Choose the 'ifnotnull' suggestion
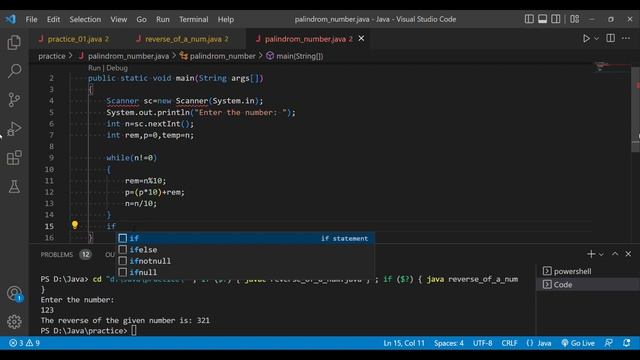This screenshot has width=640, height=360. [x=245, y=261]
